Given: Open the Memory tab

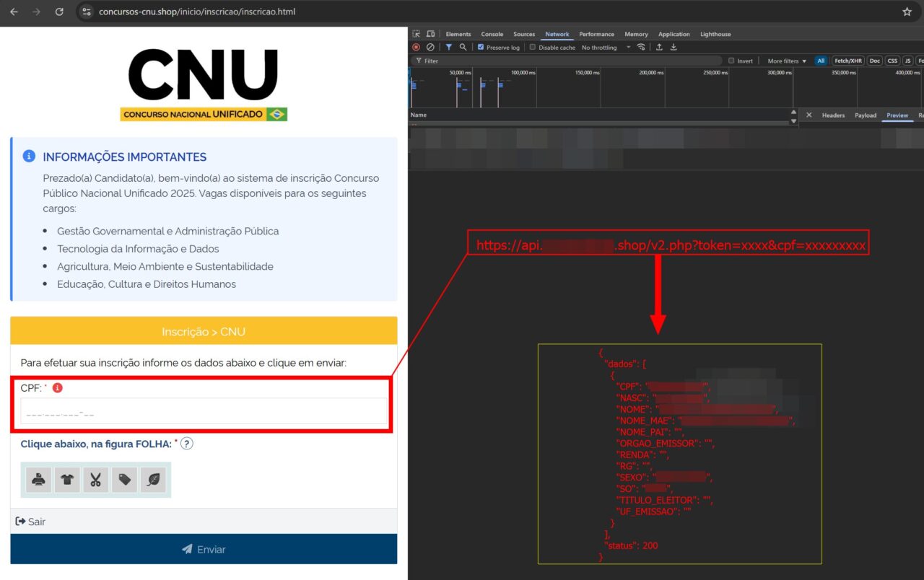Looking at the screenshot, I should (636, 34).
